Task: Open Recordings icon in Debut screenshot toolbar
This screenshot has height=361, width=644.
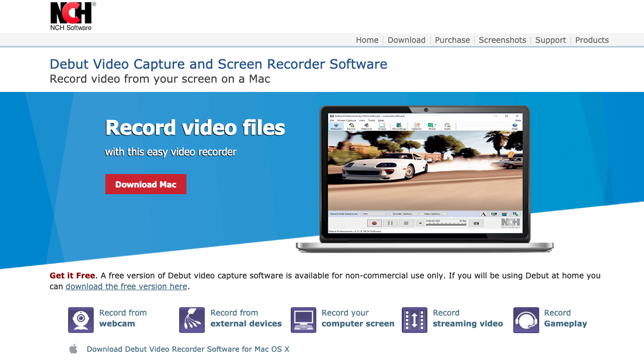Action: (399, 126)
